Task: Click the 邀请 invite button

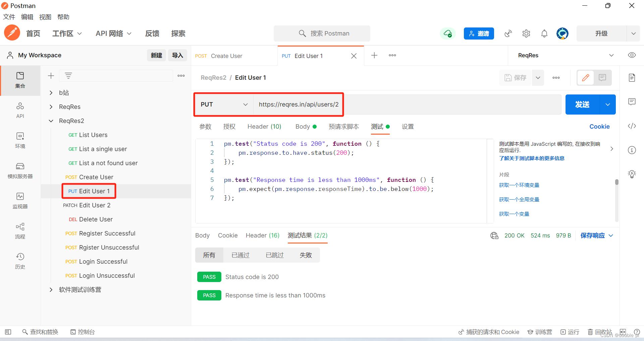Action: pyautogui.click(x=479, y=33)
